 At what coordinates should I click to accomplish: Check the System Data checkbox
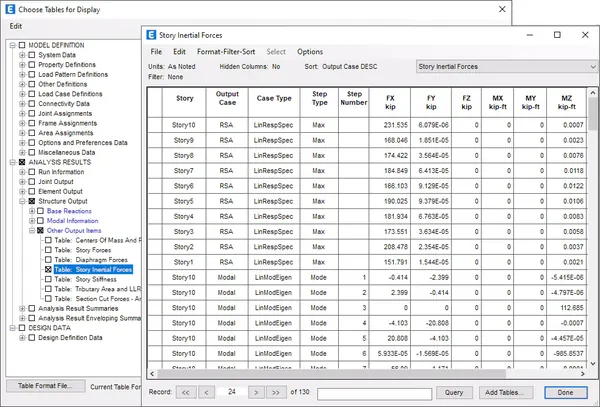(32, 55)
